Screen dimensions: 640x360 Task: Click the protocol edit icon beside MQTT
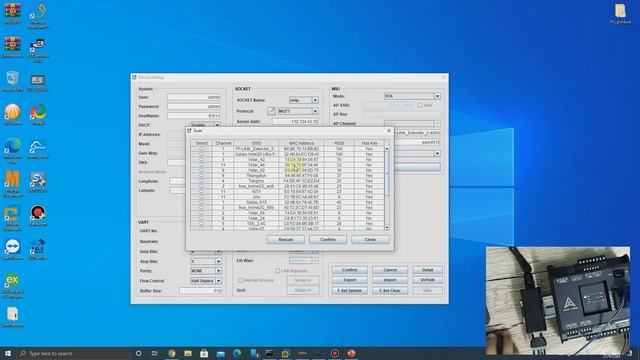[271, 111]
